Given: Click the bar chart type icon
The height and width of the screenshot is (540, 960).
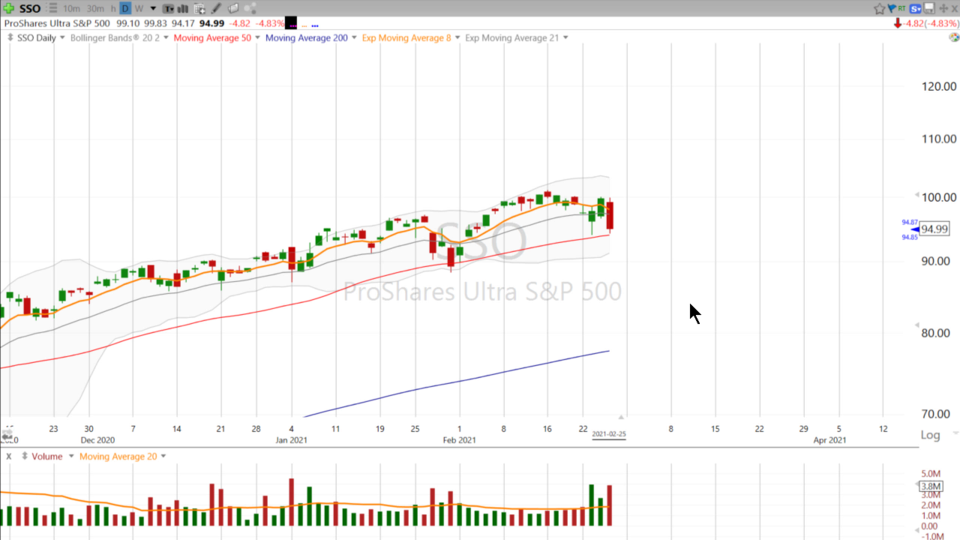Looking at the screenshot, I should coord(182,9).
